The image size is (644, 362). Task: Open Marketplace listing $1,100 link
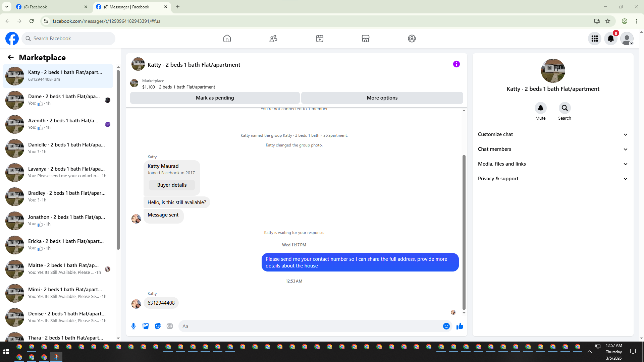[178, 87]
